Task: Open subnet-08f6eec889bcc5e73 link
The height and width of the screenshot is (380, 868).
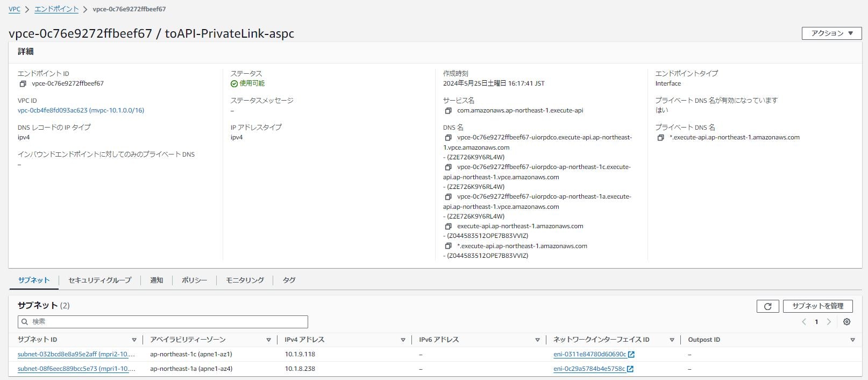Action: point(76,369)
